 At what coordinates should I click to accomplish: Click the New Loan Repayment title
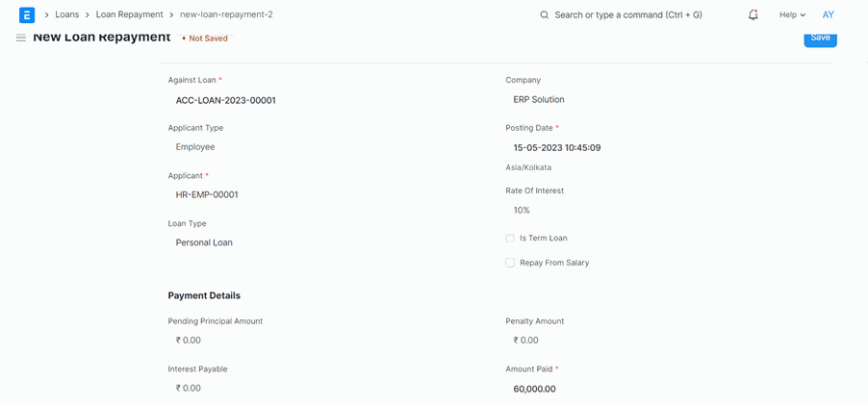click(x=102, y=38)
